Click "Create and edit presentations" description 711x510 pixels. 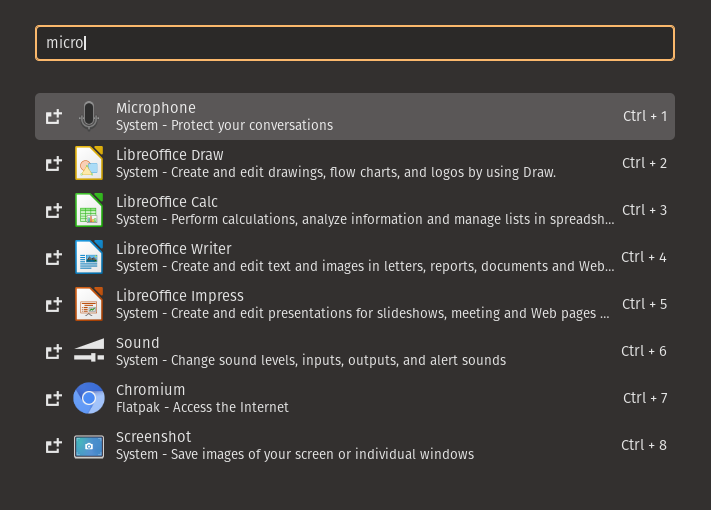click(363, 313)
